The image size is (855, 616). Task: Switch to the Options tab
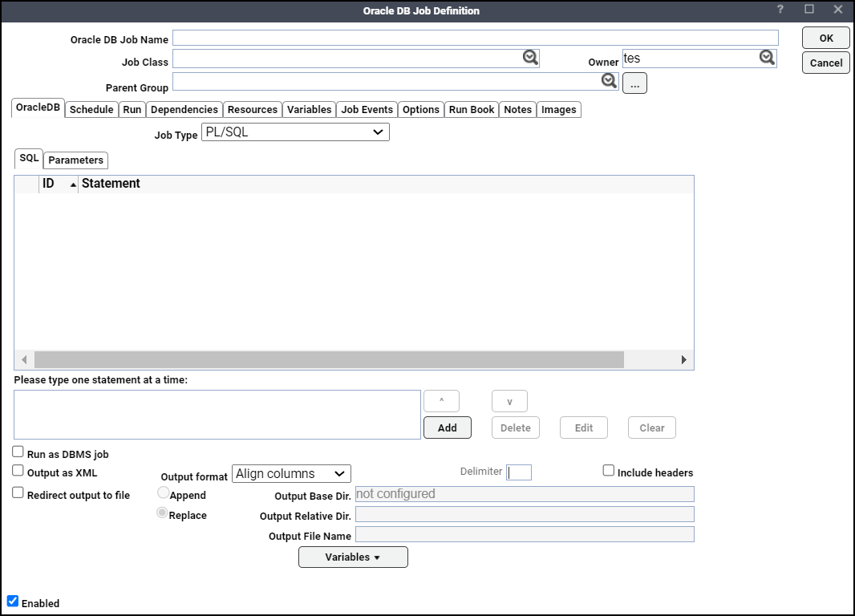[x=421, y=110]
